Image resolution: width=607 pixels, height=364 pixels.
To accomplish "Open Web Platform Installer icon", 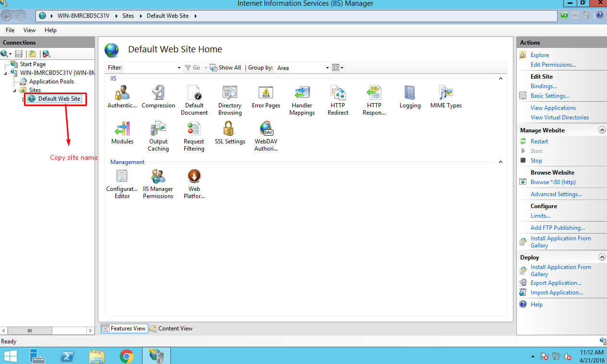I will tap(194, 184).
